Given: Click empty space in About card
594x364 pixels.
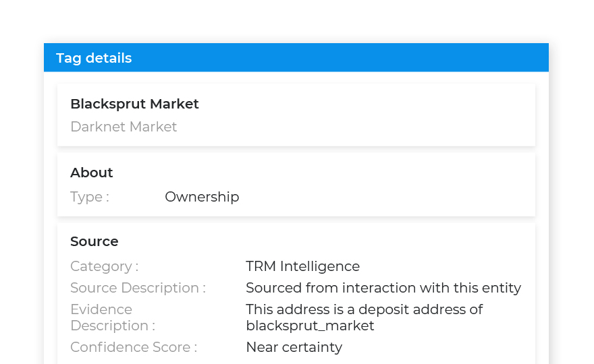Looking at the screenshot, I should coord(379,185).
